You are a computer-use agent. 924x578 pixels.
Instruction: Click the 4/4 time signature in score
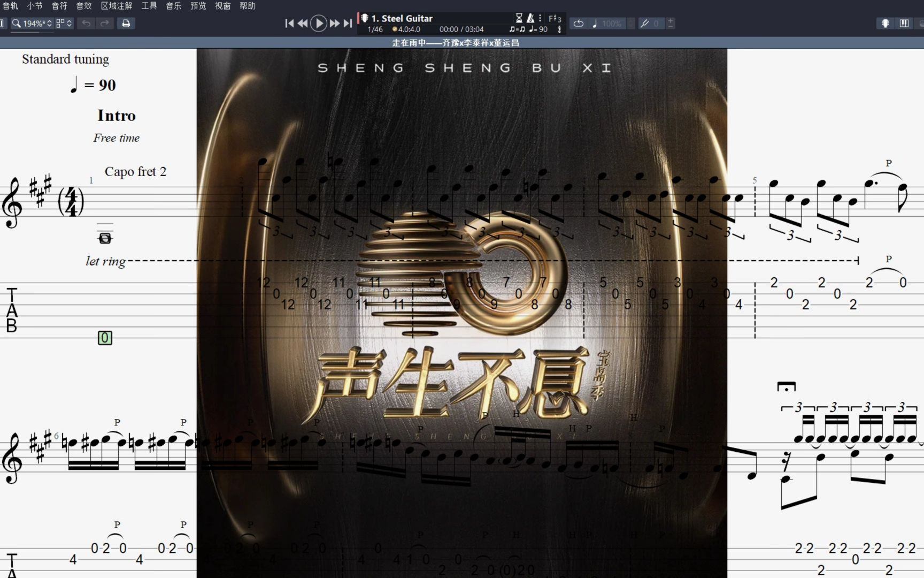[x=71, y=202]
